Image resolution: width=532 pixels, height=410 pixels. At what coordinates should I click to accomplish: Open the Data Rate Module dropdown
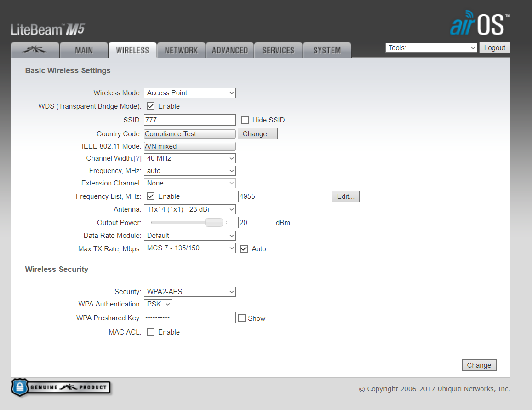point(189,236)
